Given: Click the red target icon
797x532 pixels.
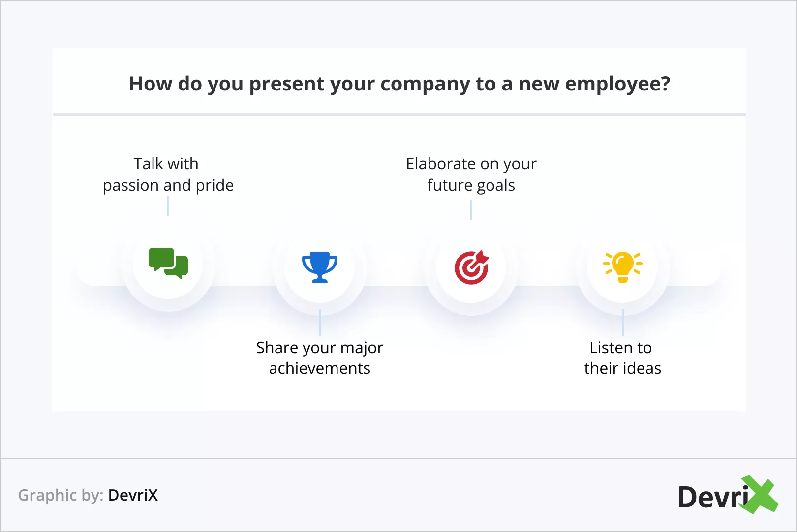Looking at the screenshot, I should point(471,267).
